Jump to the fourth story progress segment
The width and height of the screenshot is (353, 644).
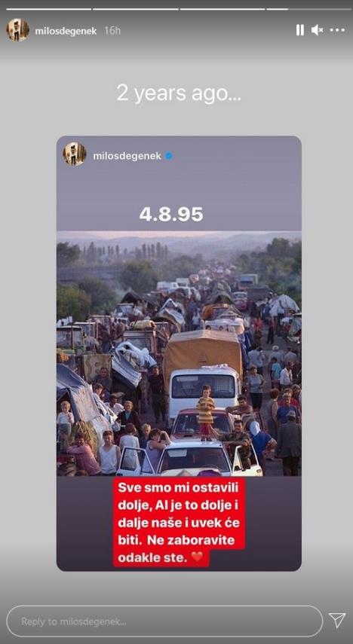[x=308, y=8]
